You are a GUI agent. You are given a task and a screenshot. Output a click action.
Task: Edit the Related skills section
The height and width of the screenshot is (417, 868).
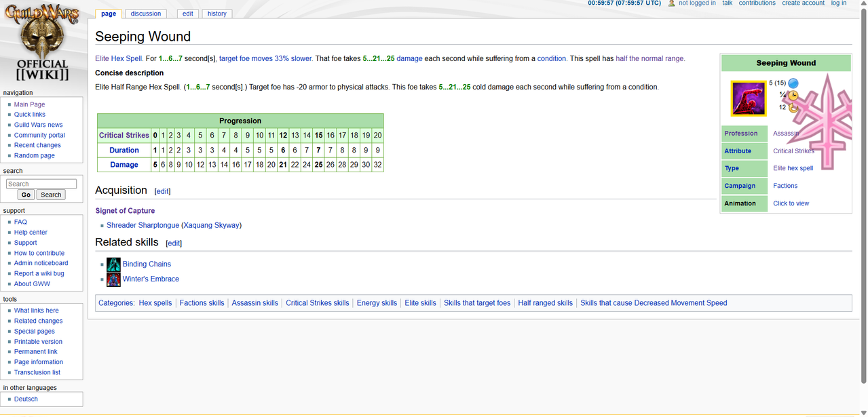[174, 243]
